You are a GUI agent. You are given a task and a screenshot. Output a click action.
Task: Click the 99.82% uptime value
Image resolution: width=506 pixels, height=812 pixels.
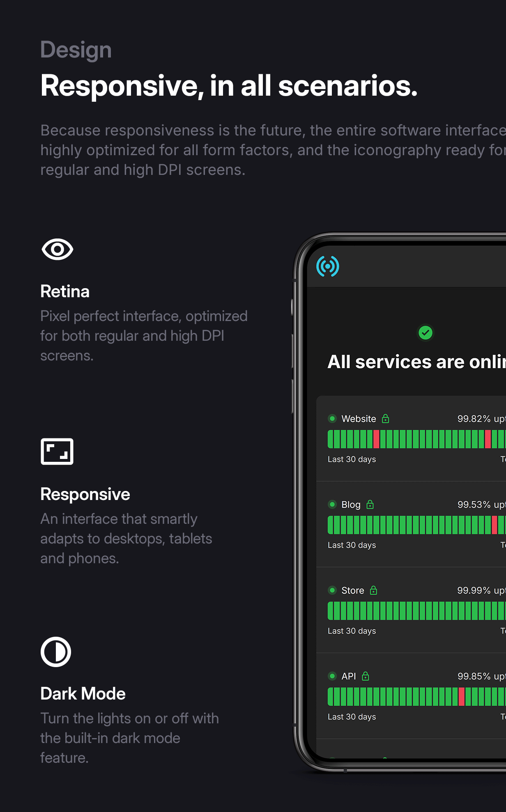click(474, 418)
